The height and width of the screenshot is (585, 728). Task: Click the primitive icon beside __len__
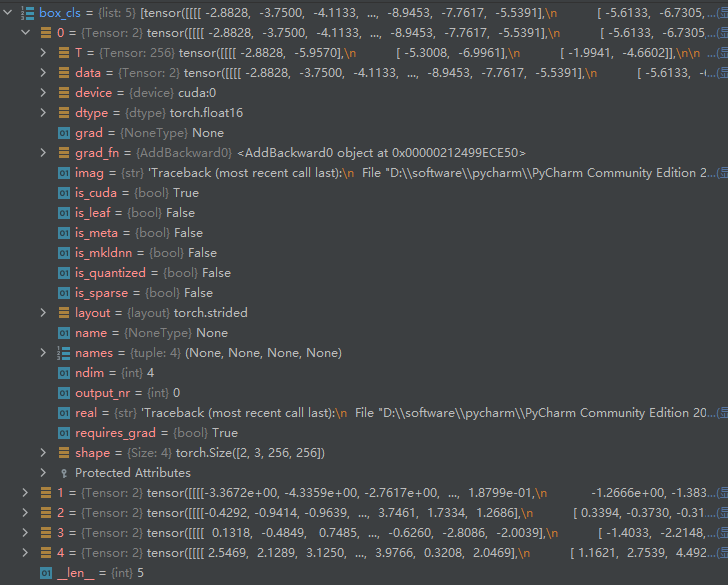pos(46,572)
